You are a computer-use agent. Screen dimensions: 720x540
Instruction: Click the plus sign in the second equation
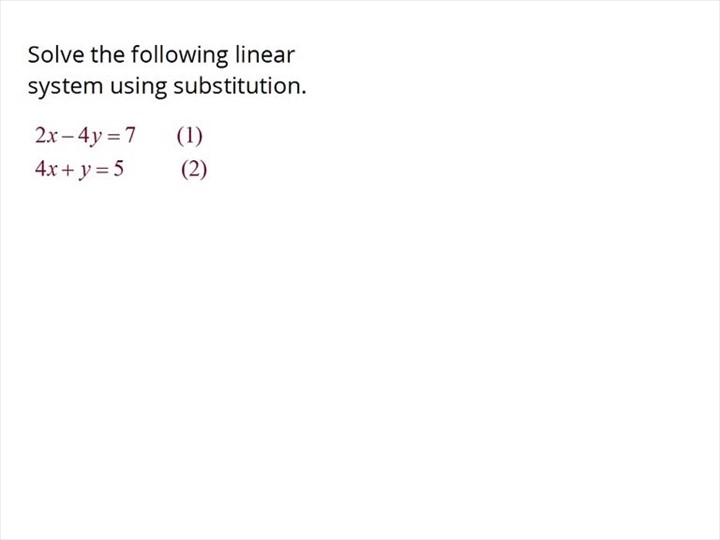(66, 170)
